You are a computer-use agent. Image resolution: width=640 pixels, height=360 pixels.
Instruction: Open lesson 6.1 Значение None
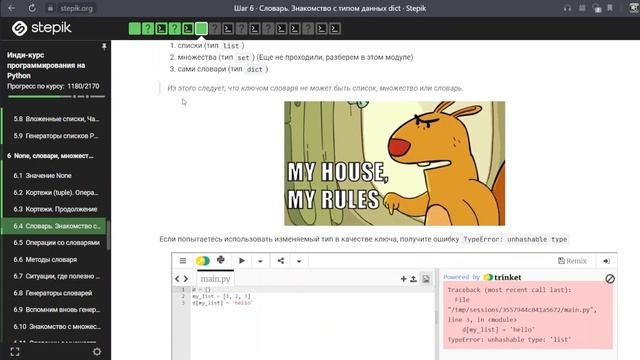pos(42,176)
